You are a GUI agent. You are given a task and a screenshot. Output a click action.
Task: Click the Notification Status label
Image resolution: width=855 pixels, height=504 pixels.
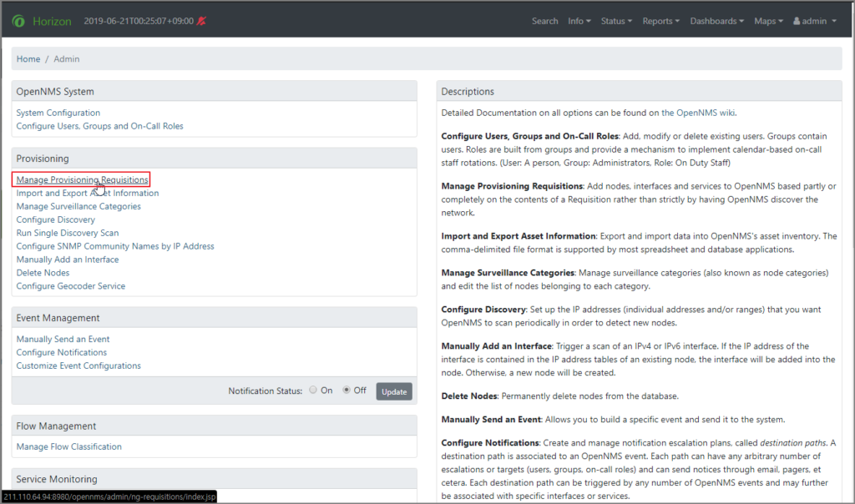click(x=265, y=391)
